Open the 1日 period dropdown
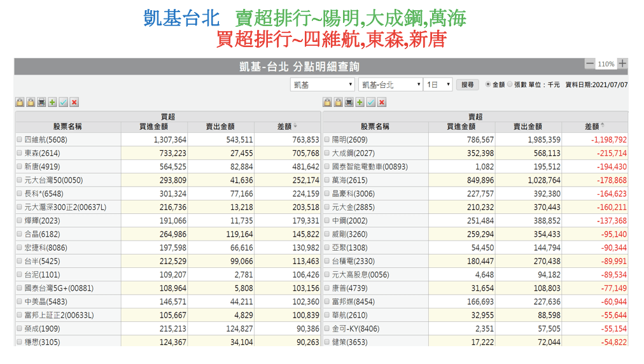This screenshot has height=364, width=644. click(438, 85)
